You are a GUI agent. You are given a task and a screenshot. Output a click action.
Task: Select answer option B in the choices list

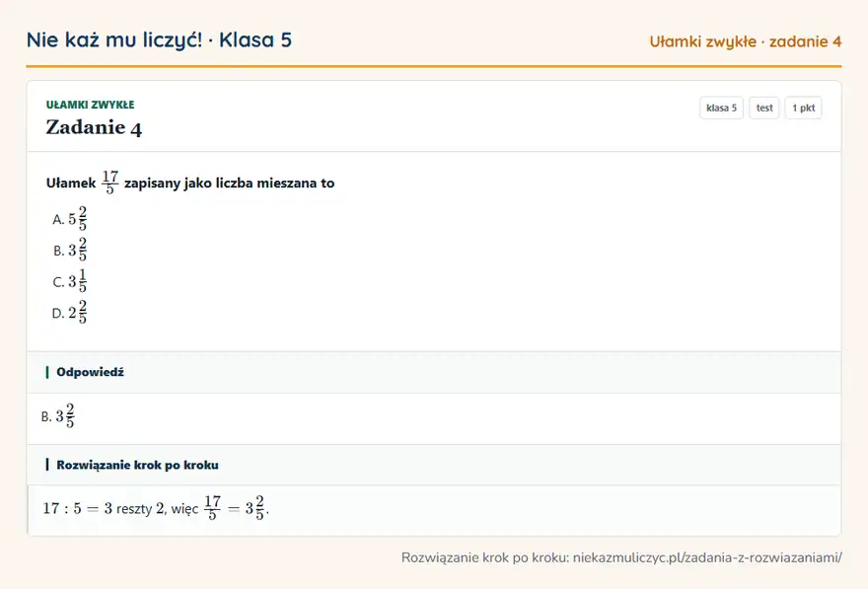point(70,250)
